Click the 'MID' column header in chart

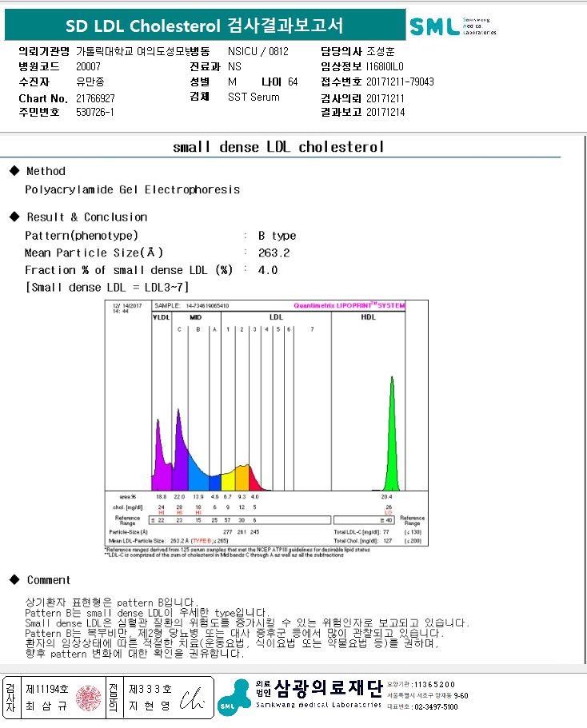coord(196,317)
